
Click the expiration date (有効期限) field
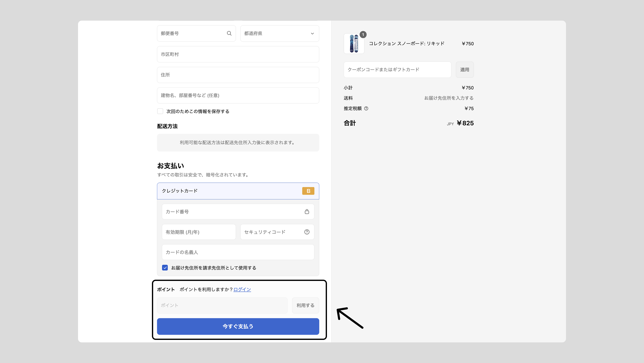click(x=199, y=232)
